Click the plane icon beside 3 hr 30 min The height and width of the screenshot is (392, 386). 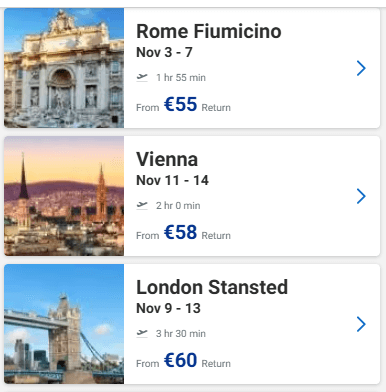click(x=142, y=333)
